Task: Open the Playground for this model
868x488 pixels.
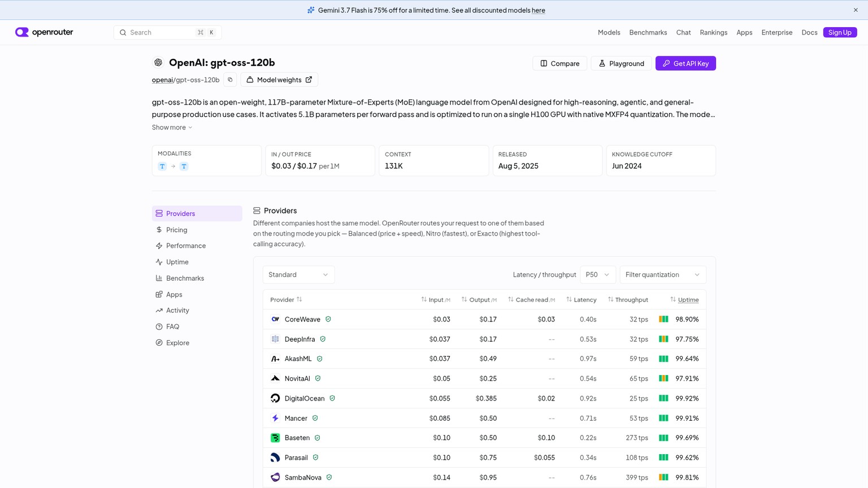Action: [621, 63]
